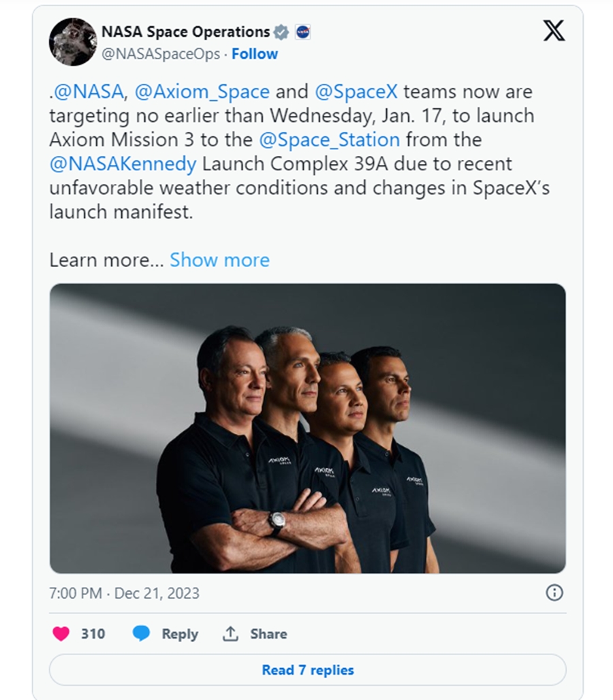
Task: Open the @Axiom_Space mention link
Action: [x=202, y=91]
